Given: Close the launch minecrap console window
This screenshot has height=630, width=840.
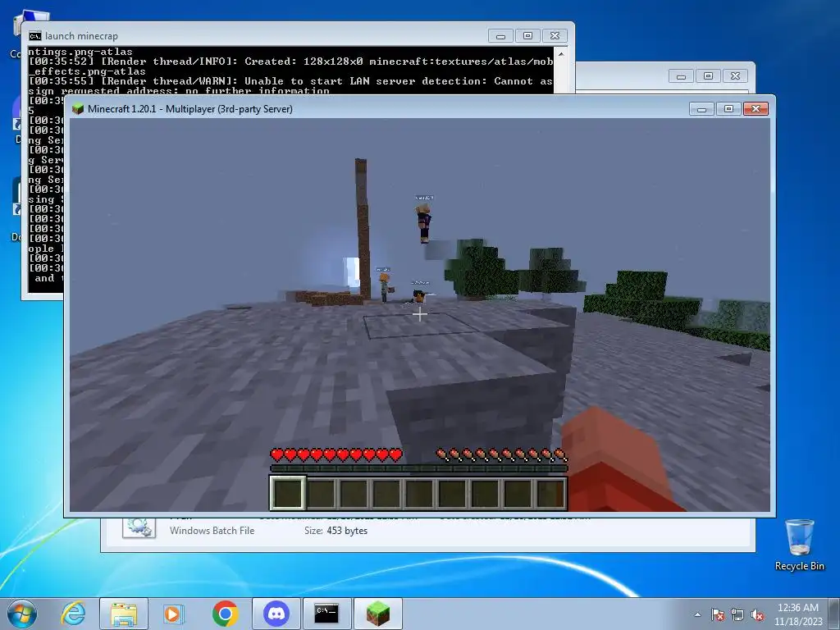Looking at the screenshot, I should click(555, 36).
